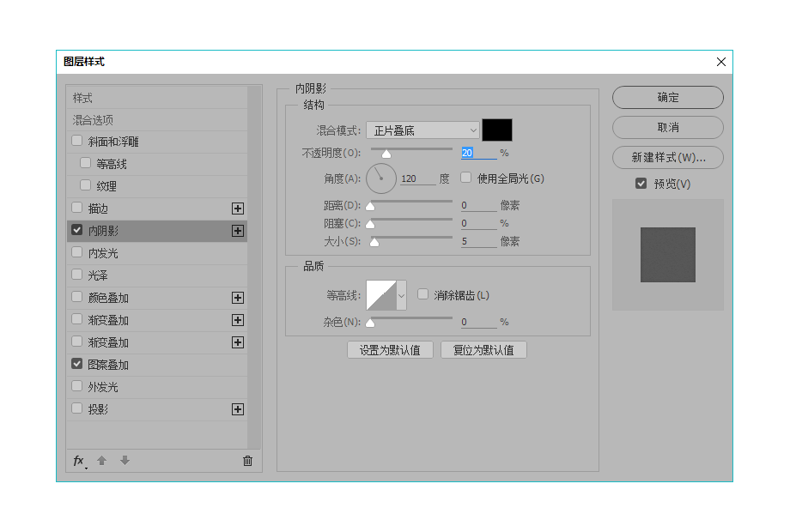Click the 阻塞(C) value field
This screenshot has width=790, height=532.
478,223
